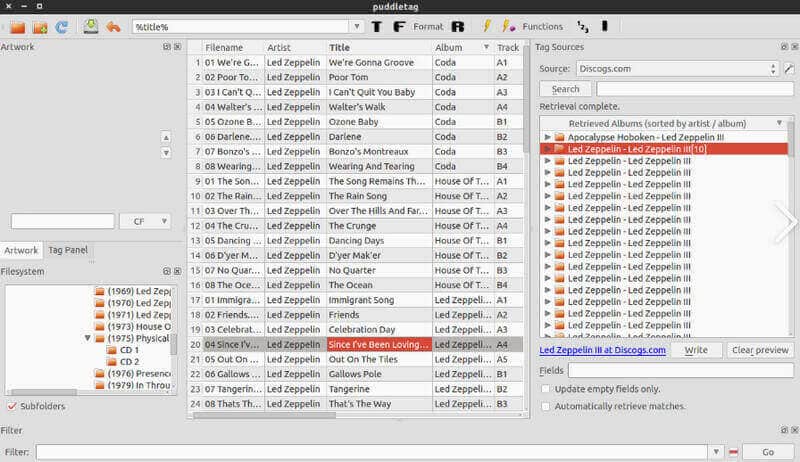Image resolution: width=800 pixels, height=462 pixels.
Task: Click the Tag Sources panel float icon
Action: click(x=784, y=47)
